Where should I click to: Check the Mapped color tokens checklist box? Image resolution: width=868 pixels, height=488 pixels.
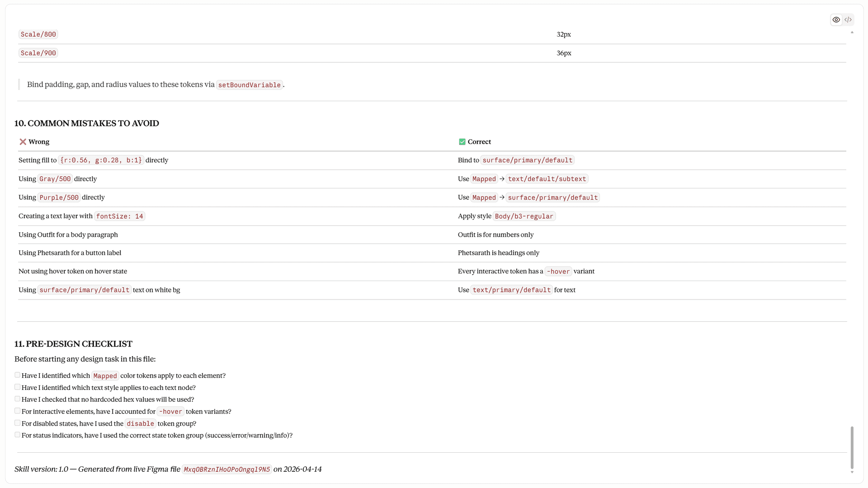(x=17, y=375)
